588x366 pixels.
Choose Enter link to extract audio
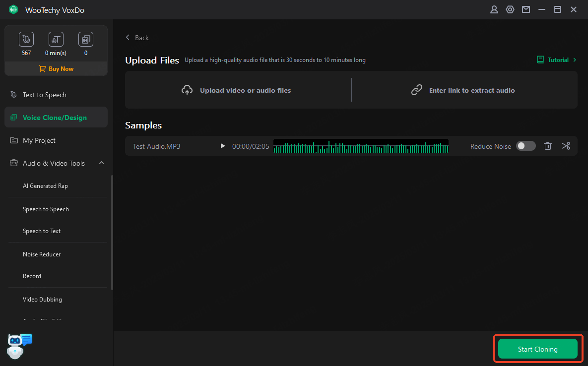coord(463,90)
